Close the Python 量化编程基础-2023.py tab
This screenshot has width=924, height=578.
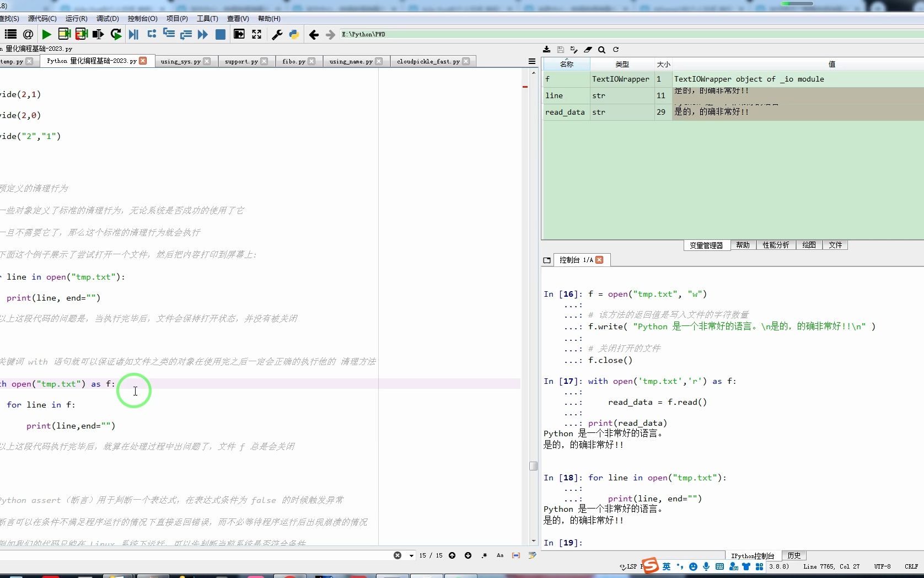(143, 61)
